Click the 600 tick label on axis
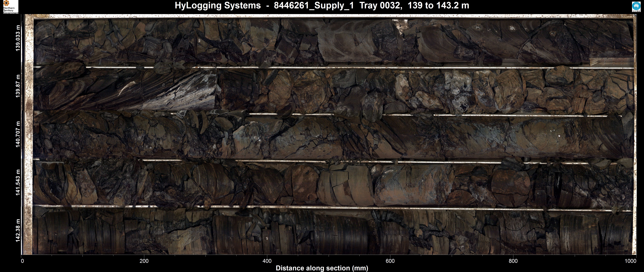The height and width of the screenshot is (272, 644). [390, 261]
